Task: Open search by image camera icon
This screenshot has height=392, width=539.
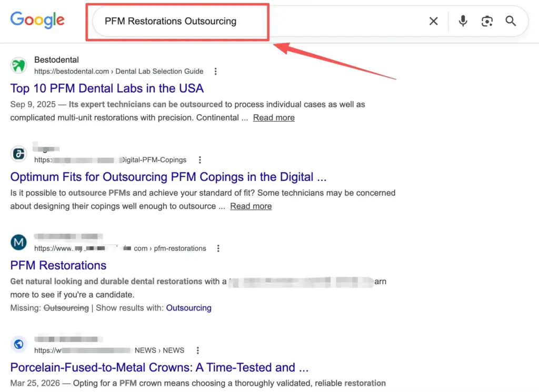Action: point(487,21)
